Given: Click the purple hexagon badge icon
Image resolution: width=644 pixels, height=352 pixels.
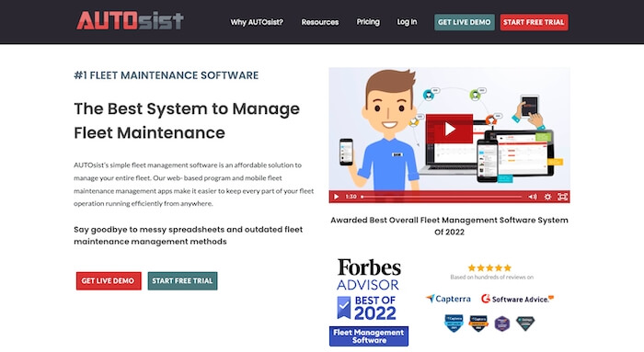Looking at the screenshot, I should [x=502, y=324].
